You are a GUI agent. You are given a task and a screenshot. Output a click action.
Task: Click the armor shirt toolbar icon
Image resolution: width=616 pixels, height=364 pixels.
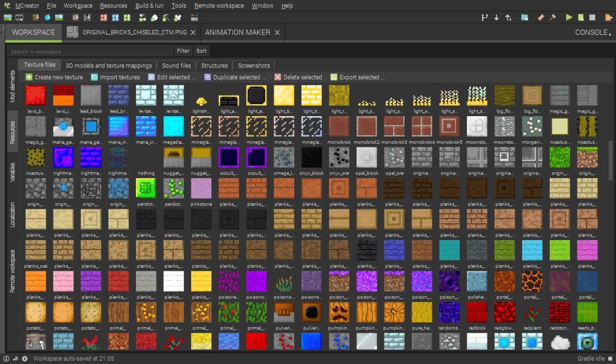coord(178,17)
